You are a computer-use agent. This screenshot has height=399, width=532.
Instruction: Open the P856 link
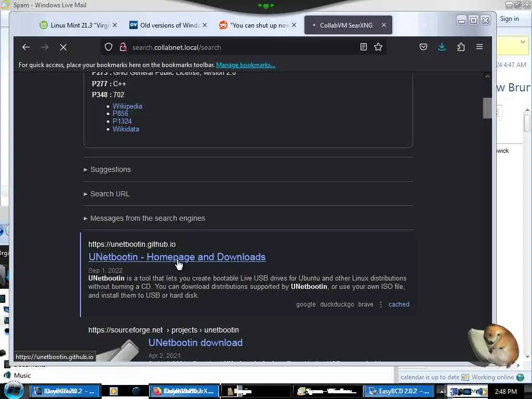[x=121, y=114]
